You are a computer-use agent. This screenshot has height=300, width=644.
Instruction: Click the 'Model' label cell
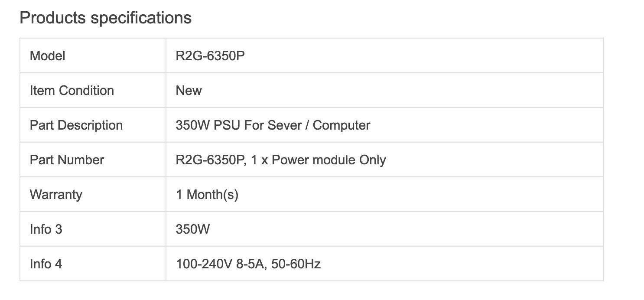48,56
